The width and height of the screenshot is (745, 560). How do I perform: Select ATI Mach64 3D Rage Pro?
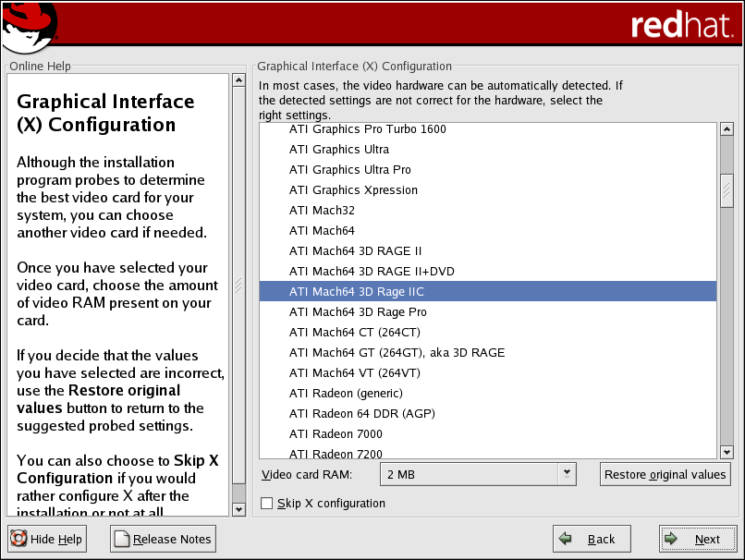[358, 312]
